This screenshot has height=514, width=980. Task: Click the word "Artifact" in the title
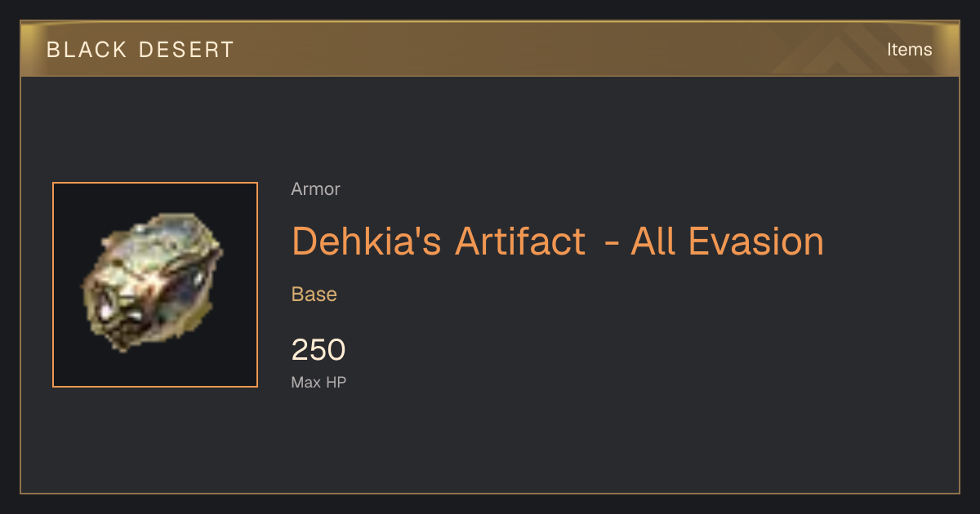coord(520,241)
